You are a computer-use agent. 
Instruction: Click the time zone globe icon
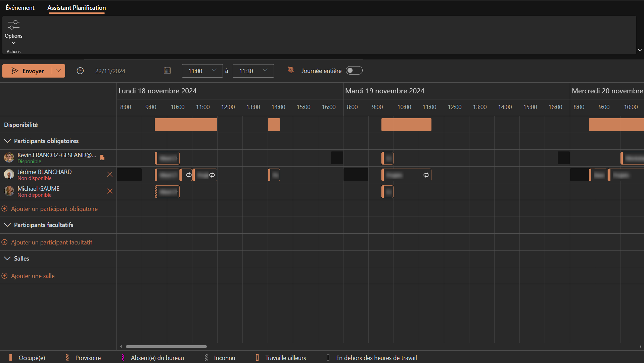coord(291,70)
